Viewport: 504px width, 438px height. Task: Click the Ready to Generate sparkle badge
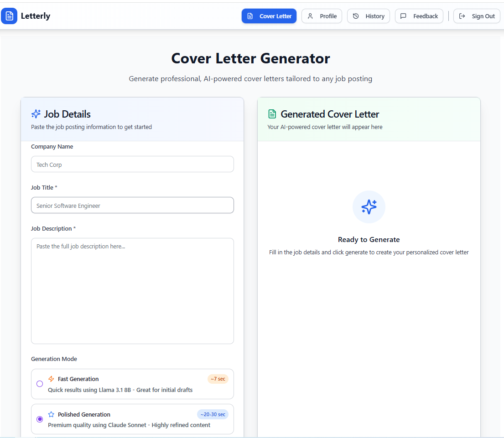(x=369, y=207)
